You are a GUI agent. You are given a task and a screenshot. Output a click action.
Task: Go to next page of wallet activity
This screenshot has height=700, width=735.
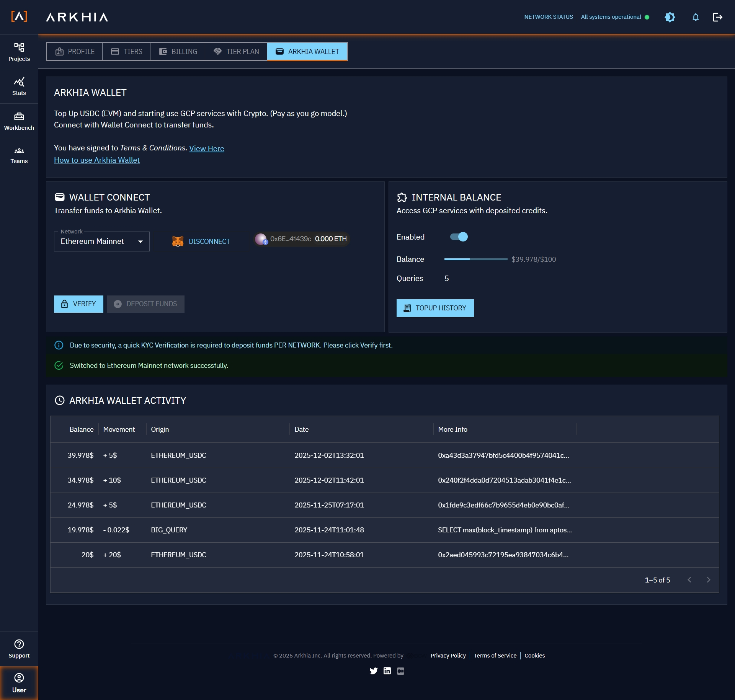(708, 580)
